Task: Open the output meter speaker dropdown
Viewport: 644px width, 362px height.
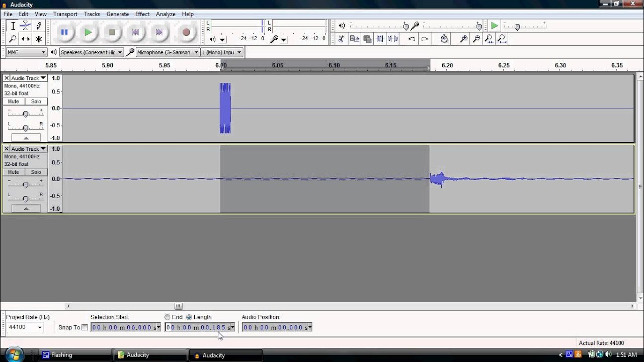Action: tap(222, 39)
